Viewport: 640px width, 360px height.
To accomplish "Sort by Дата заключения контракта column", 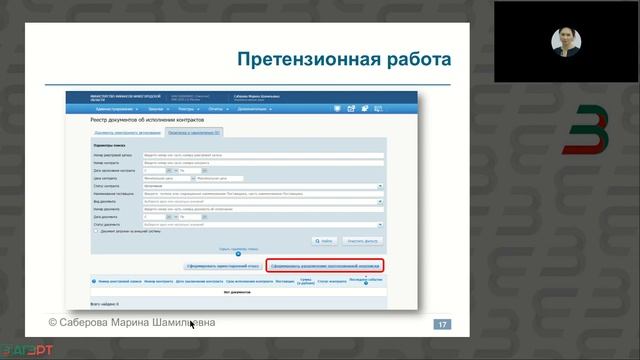I will pos(200,281).
